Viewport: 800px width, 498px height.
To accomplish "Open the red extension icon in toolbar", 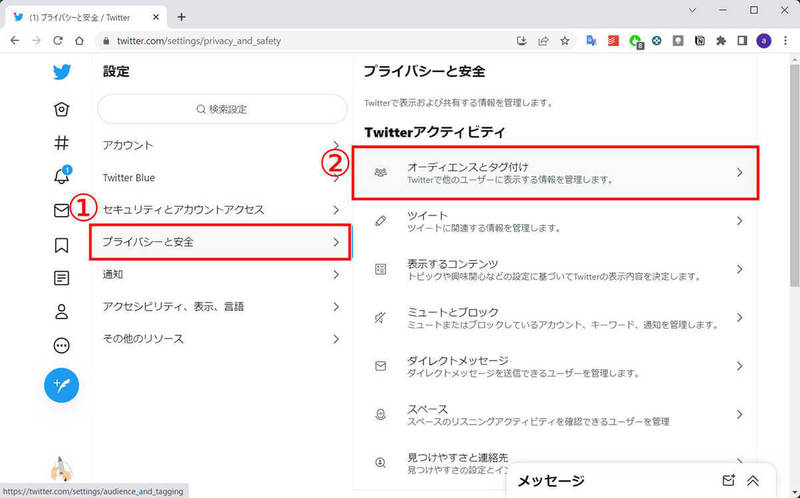I will coord(613,41).
